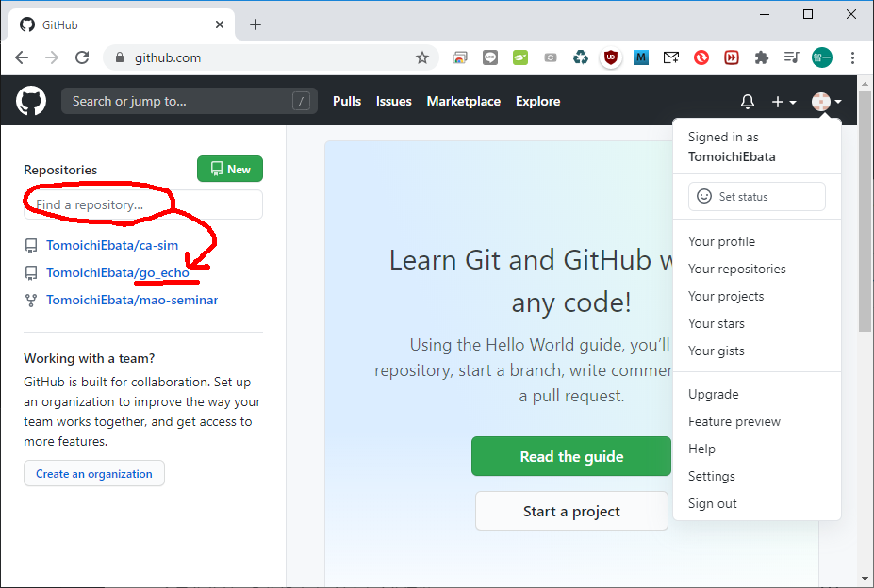Click the uBlock Origin shield extension icon
Viewport: 874px width, 588px height.
tap(611, 57)
